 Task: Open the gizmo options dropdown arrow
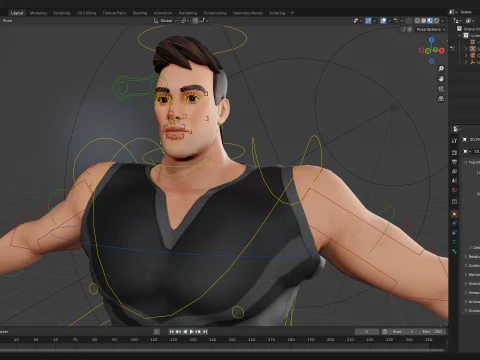point(374,21)
